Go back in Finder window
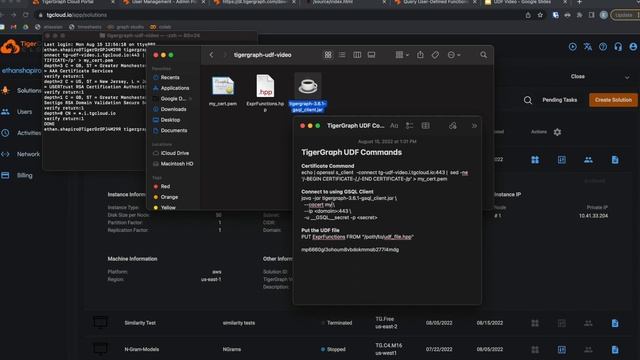Screen dimensions: 640x360 tap(211, 55)
